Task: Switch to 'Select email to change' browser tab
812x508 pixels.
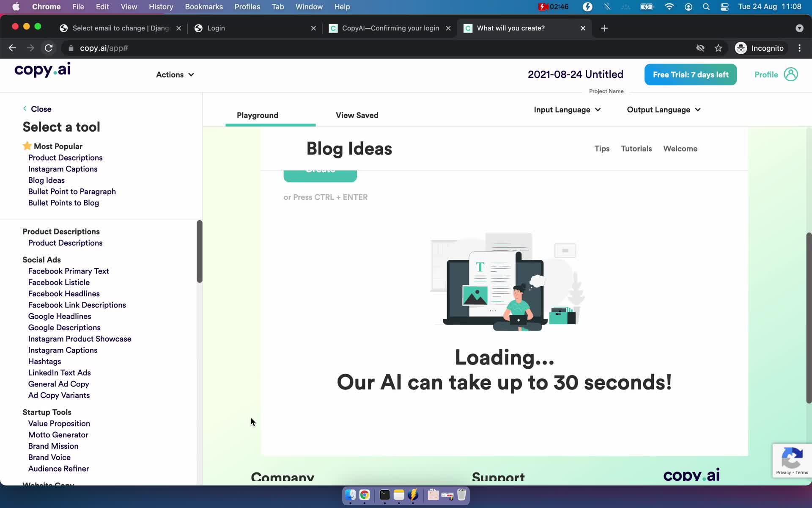Action: (x=121, y=28)
